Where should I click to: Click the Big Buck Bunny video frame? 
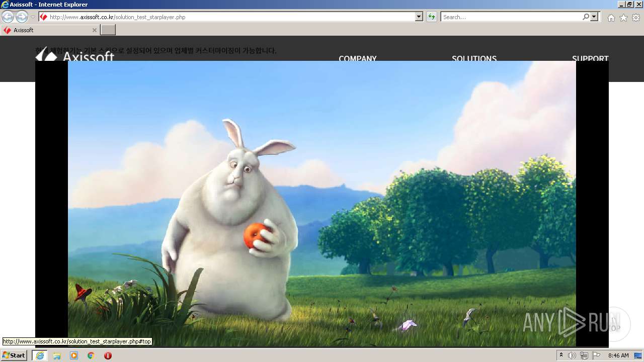tap(322, 204)
